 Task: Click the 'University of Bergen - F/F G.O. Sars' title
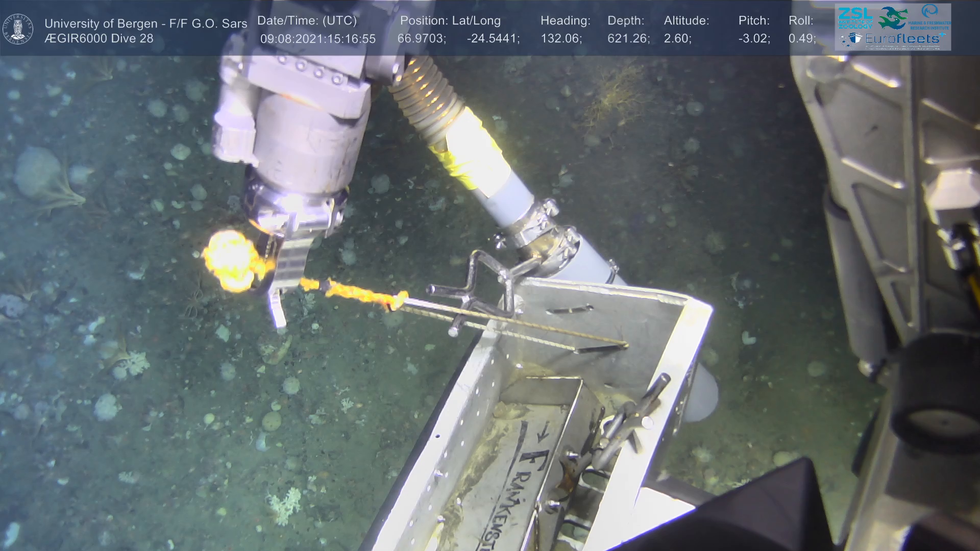pos(145,23)
